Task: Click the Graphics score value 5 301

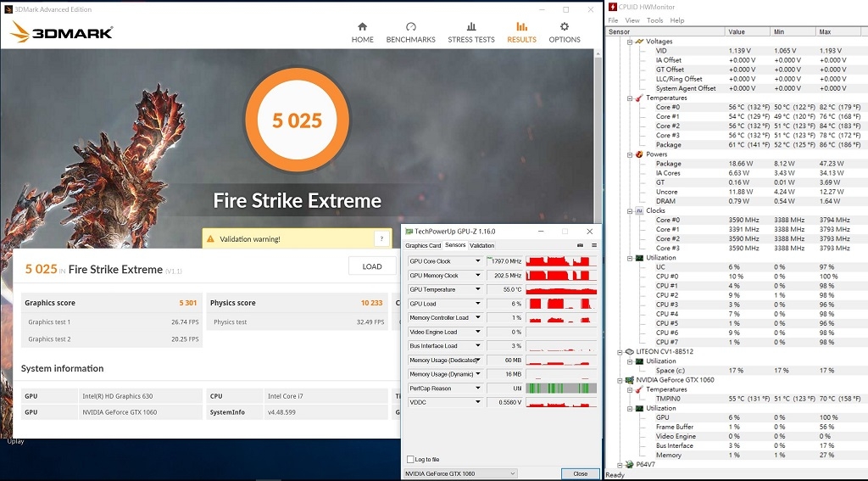Action: click(x=187, y=303)
